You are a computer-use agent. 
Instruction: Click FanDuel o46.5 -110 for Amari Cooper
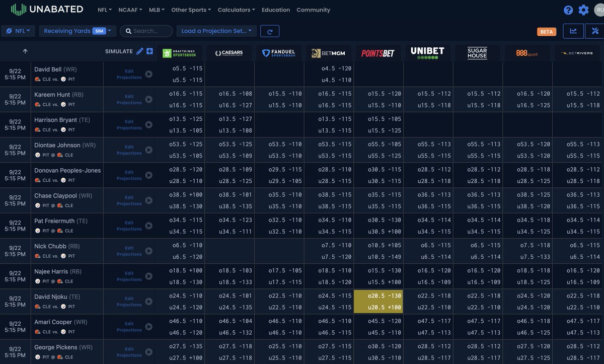pos(285,321)
